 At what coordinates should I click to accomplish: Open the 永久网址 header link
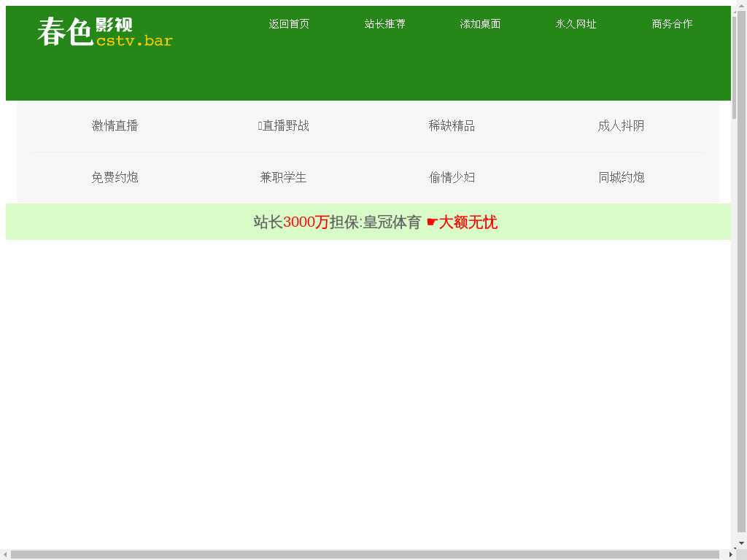point(576,24)
